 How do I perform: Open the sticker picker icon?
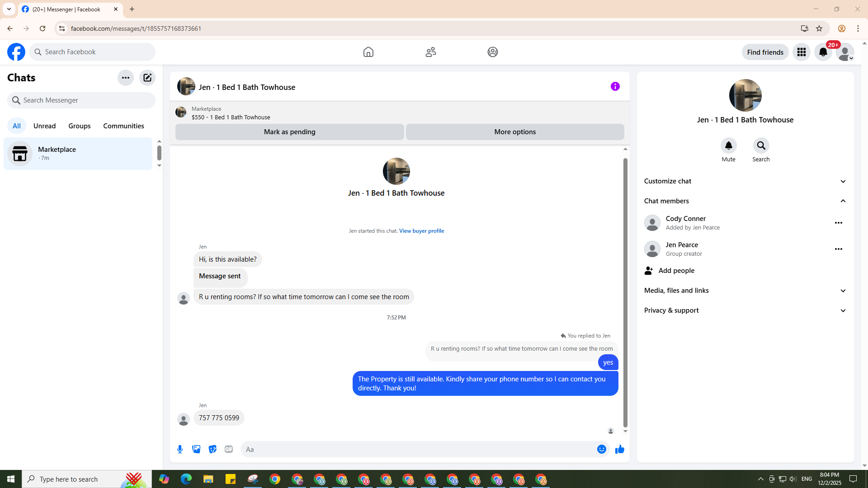coord(212,449)
